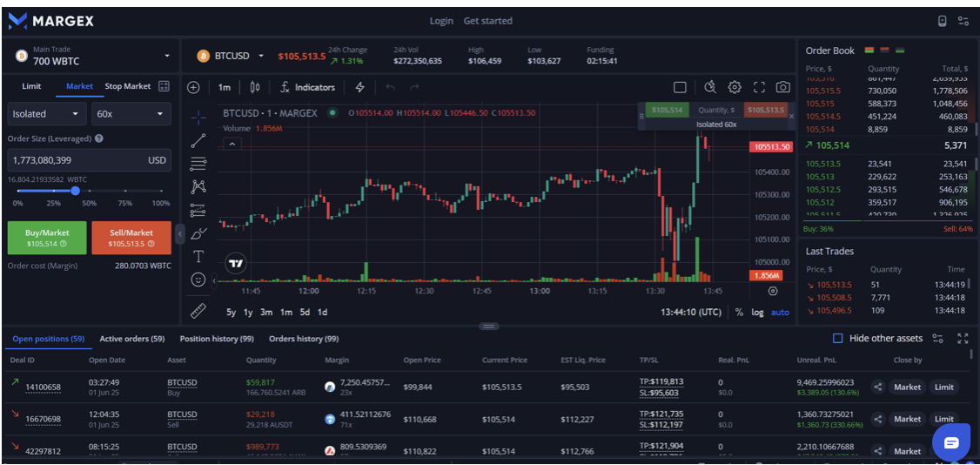This screenshot has height=465, width=980.
Task: Open the Active orders (59) tab
Action: point(132,338)
